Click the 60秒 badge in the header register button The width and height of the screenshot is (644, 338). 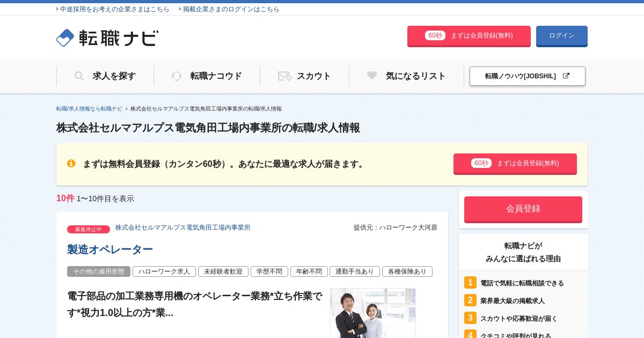[x=435, y=35]
